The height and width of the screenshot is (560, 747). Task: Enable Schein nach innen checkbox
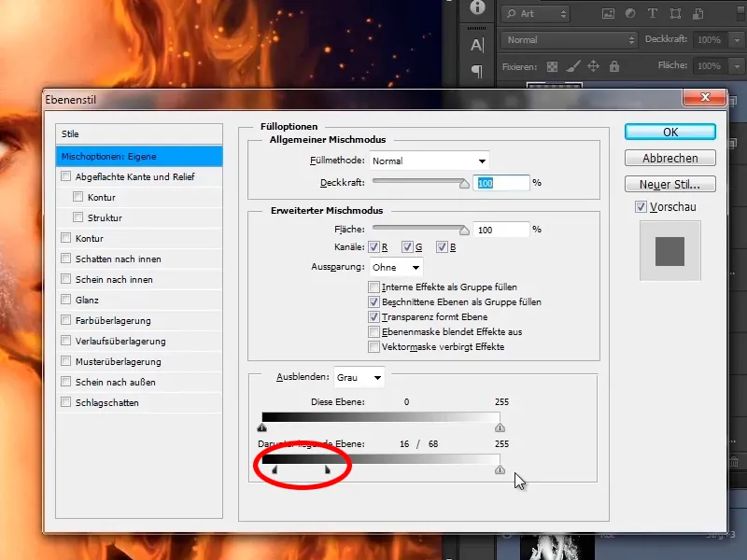pyautogui.click(x=65, y=279)
